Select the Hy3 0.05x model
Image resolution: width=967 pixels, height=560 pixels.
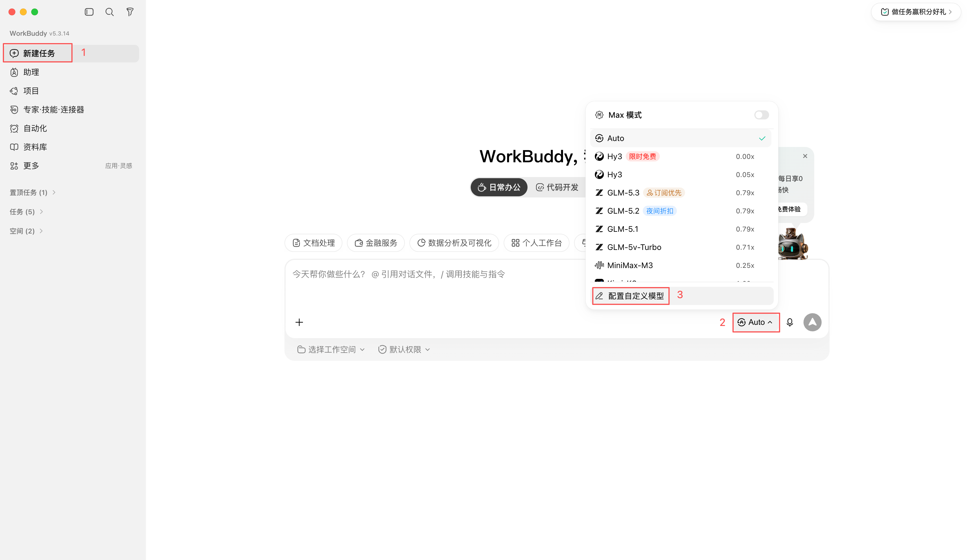point(680,175)
